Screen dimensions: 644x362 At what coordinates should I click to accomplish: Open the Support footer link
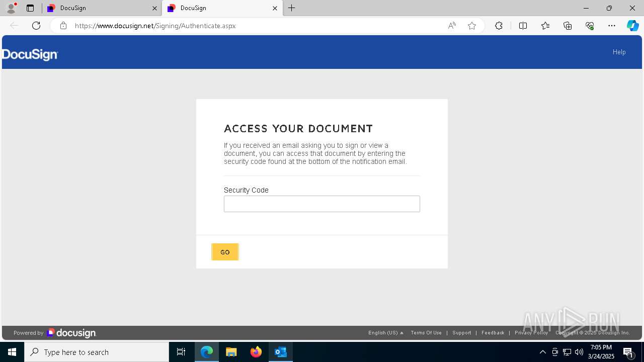click(462, 333)
